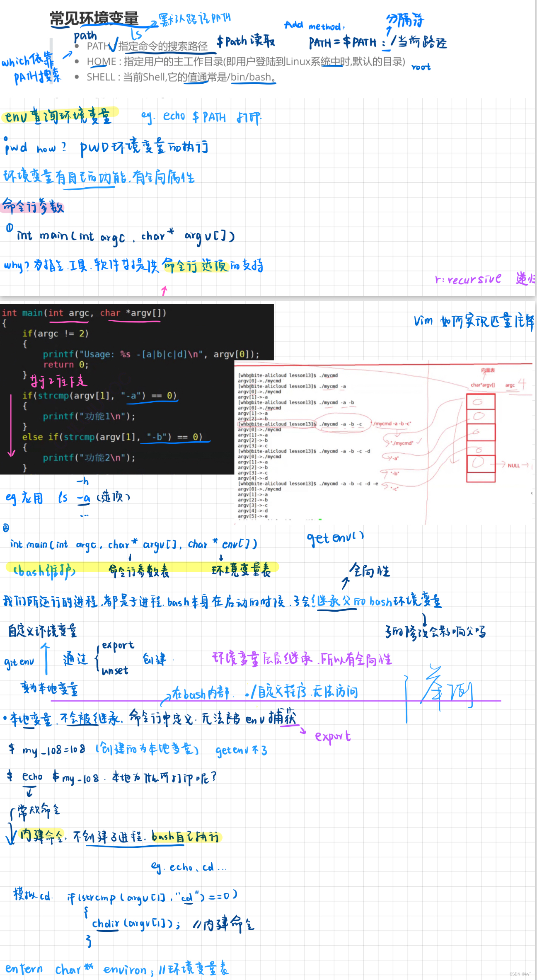Click the "NULL" label beside the red argv table
This screenshot has height=980, width=537.
click(x=513, y=465)
